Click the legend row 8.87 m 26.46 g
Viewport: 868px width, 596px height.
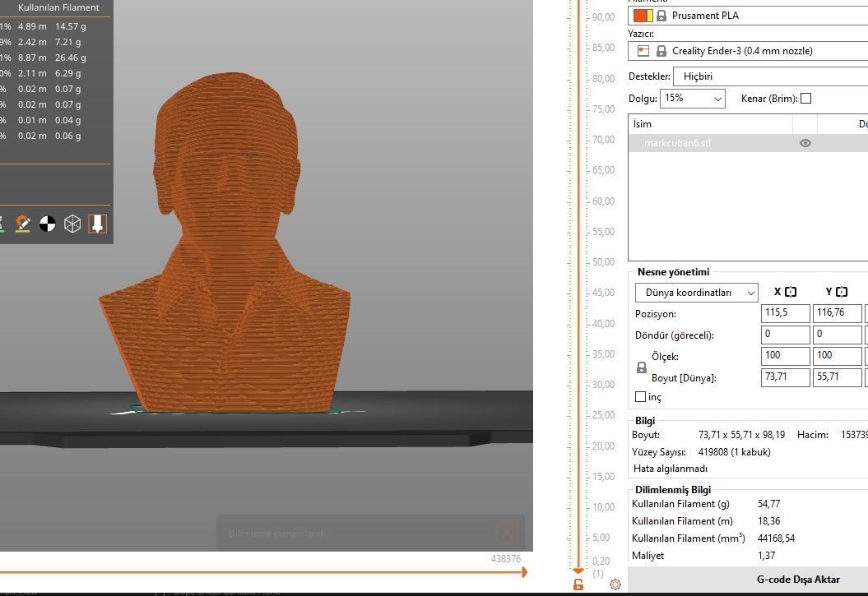(52, 58)
